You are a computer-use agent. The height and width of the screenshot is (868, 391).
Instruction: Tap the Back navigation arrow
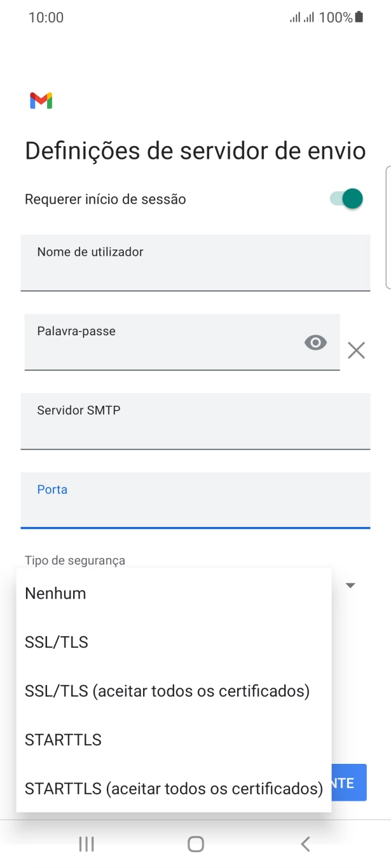click(305, 844)
